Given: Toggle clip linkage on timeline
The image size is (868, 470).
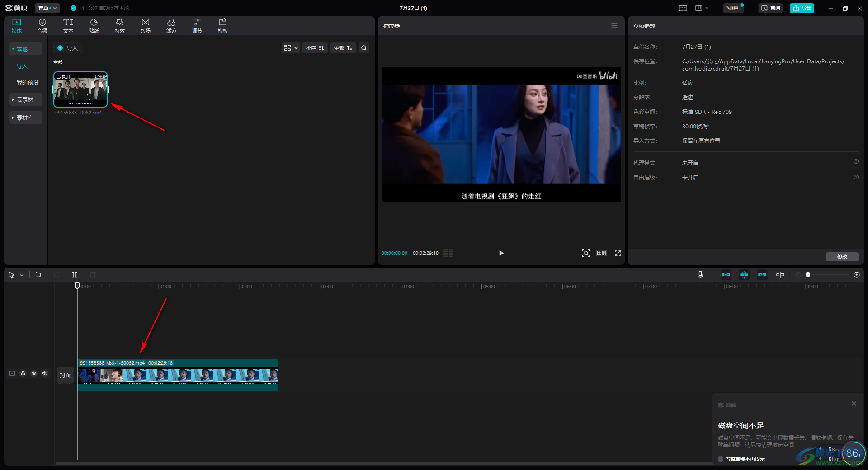Looking at the screenshot, I should coord(762,275).
